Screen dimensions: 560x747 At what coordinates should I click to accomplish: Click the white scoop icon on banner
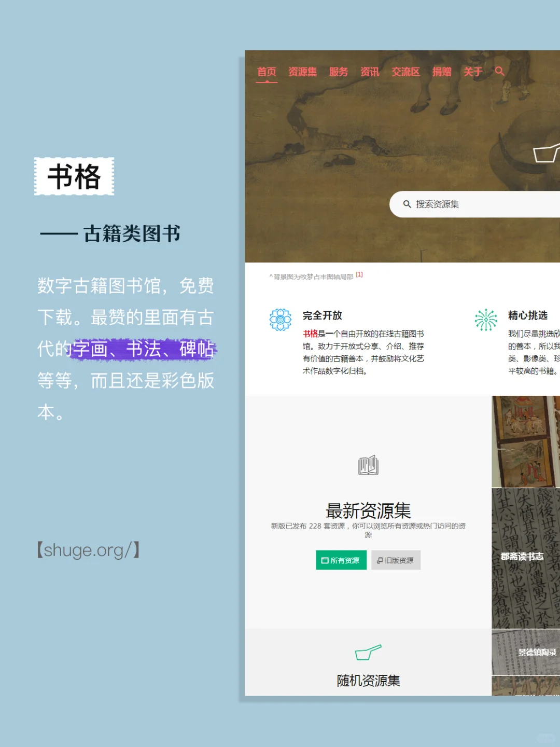pos(547,153)
